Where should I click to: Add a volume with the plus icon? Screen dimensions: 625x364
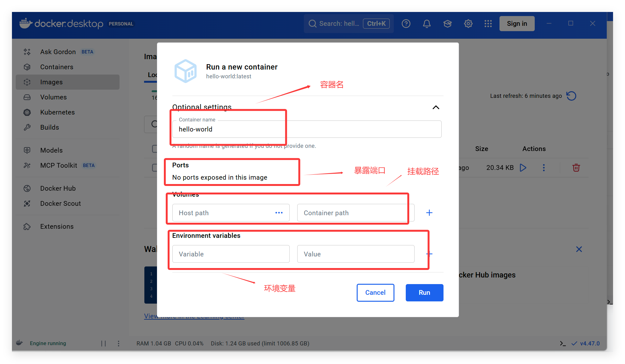429,213
